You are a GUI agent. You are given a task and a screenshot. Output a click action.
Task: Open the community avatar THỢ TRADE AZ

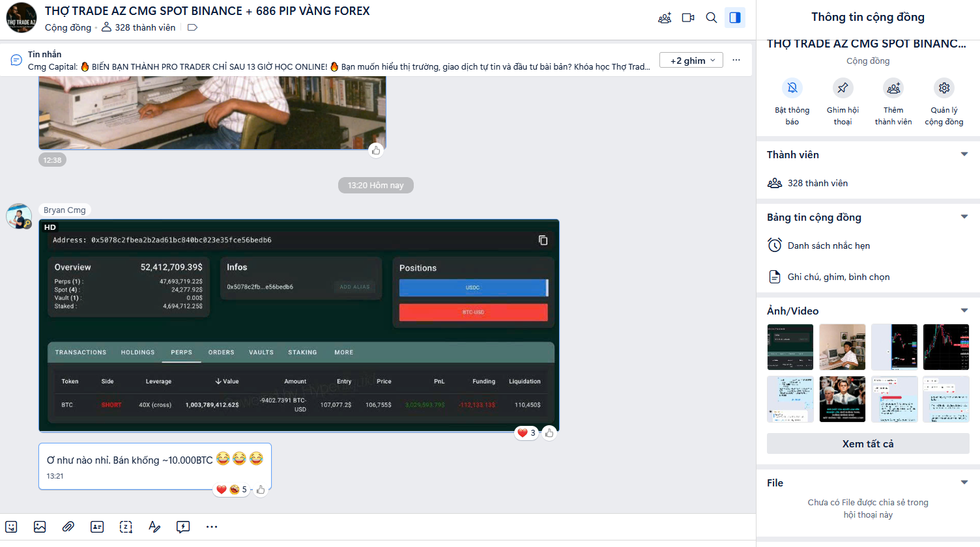[22, 18]
